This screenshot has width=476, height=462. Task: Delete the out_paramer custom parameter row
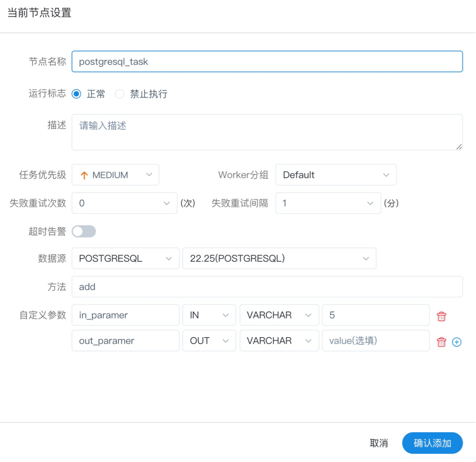[x=441, y=342]
